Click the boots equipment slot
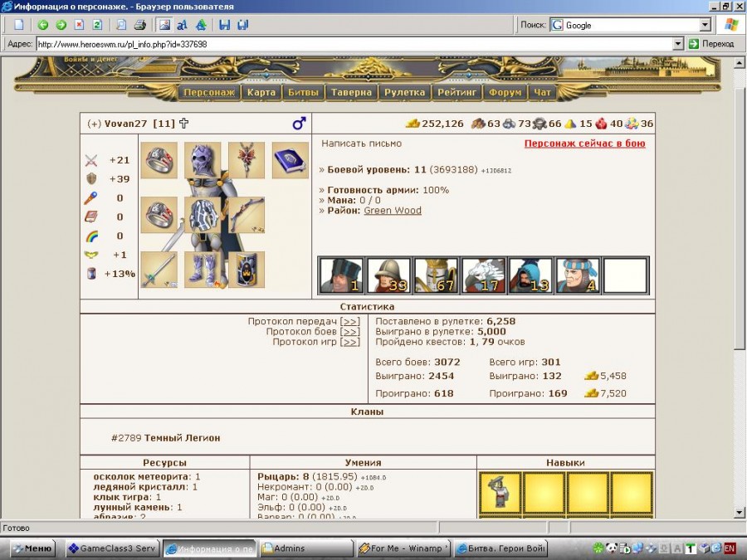Image resolution: width=747 pixels, height=560 pixels. tap(203, 270)
